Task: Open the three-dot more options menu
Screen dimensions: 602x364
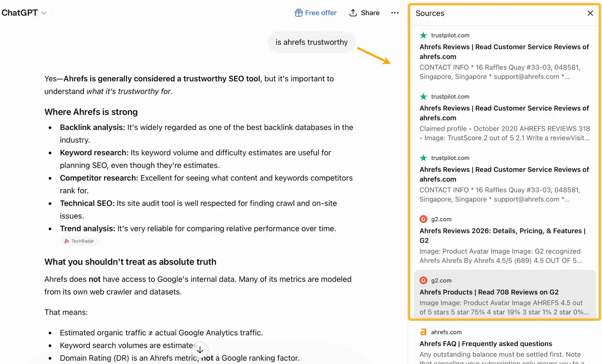Action: coord(395,13)
